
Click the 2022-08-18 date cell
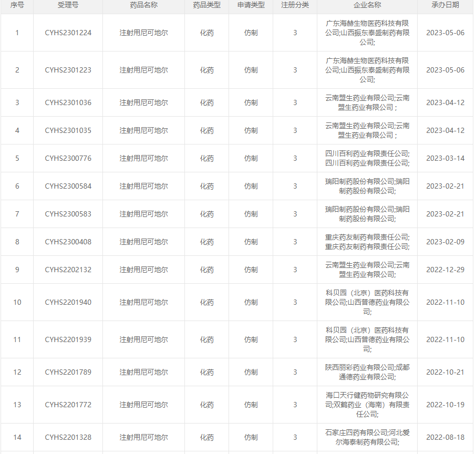(x=446, y=437)
